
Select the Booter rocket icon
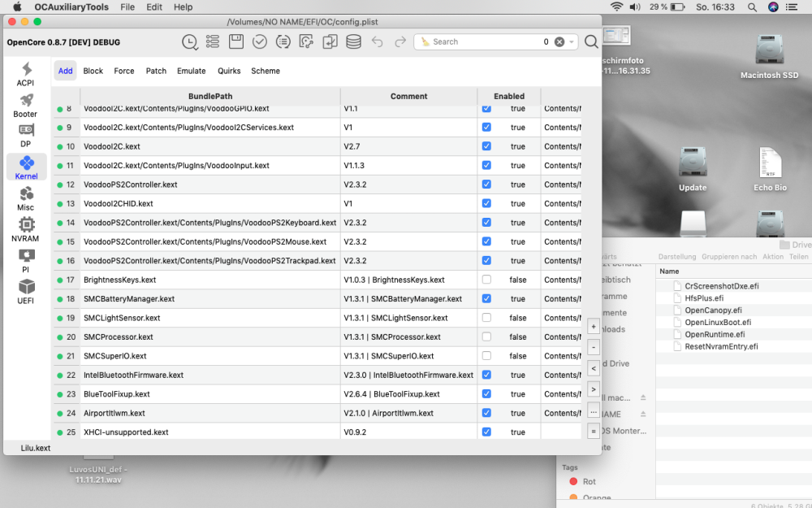pos(27,100)
